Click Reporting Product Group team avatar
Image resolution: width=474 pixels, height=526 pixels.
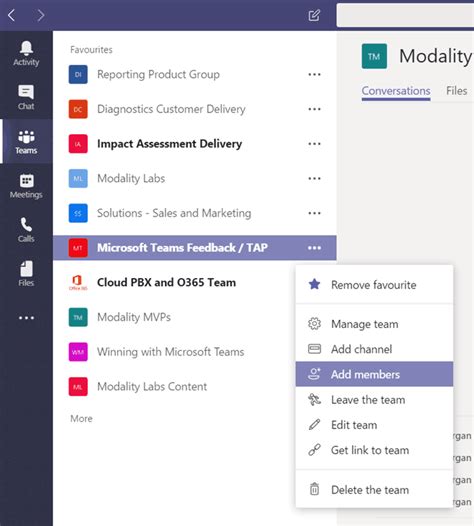tap(78, 74)
